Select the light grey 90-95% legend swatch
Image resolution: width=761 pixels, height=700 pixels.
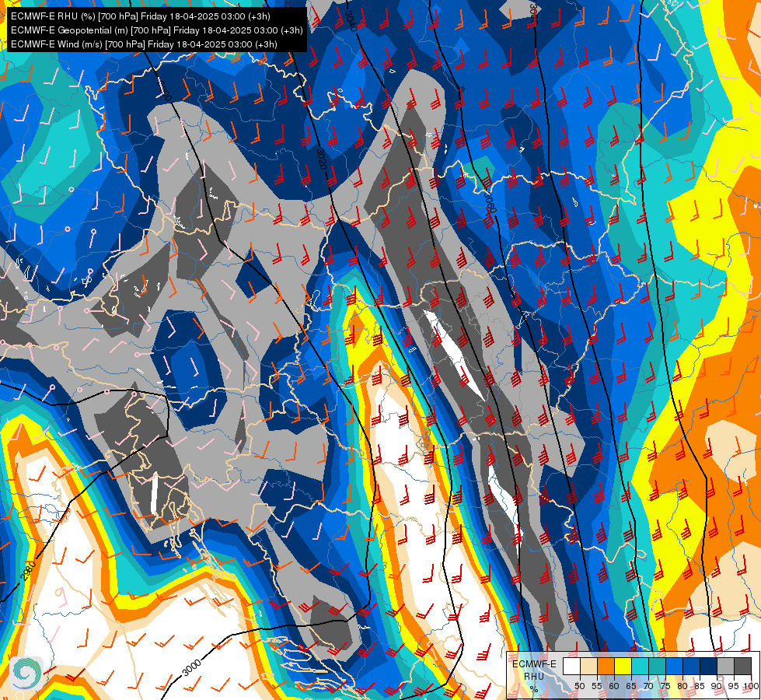(725, 666)
